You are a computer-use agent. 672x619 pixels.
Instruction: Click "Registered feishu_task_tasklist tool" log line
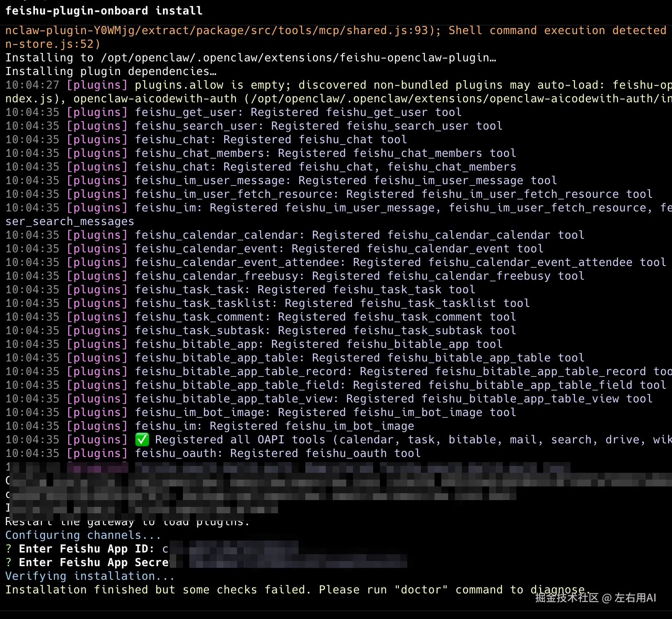click(x=268, y=303)
